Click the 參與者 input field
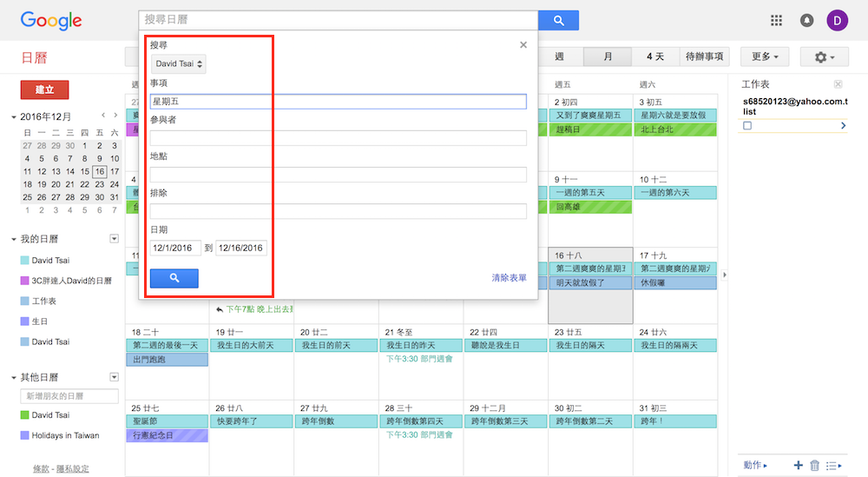The height and width of the screenshot is (477, 868). point(338,137)
